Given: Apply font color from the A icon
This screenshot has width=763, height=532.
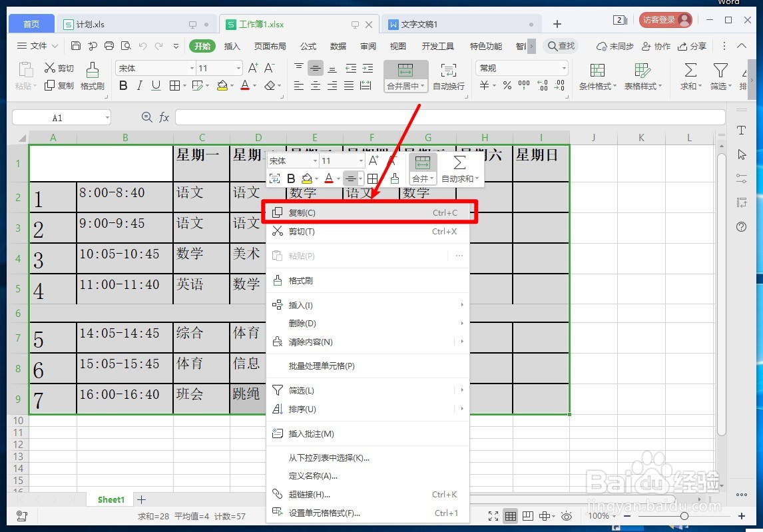Looking at the screenshot, I should [244, 85].
